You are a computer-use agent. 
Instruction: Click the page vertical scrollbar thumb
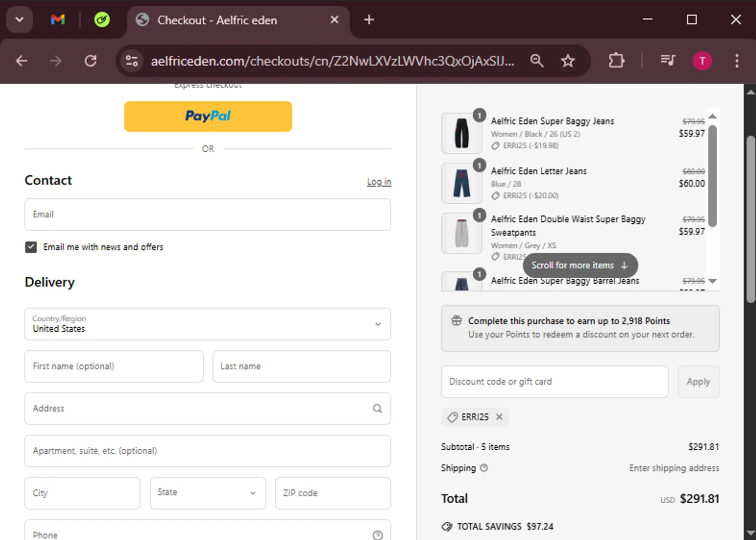[750, 219]
